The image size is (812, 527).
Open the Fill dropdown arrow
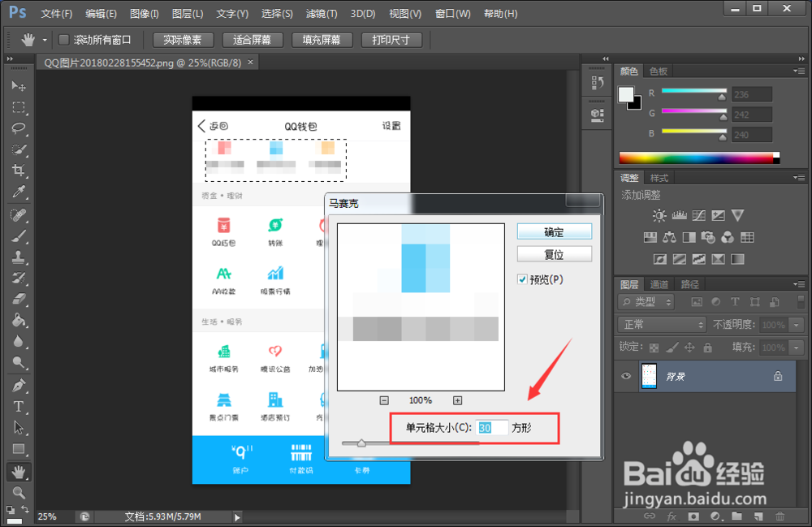click(x=796, y=348)
